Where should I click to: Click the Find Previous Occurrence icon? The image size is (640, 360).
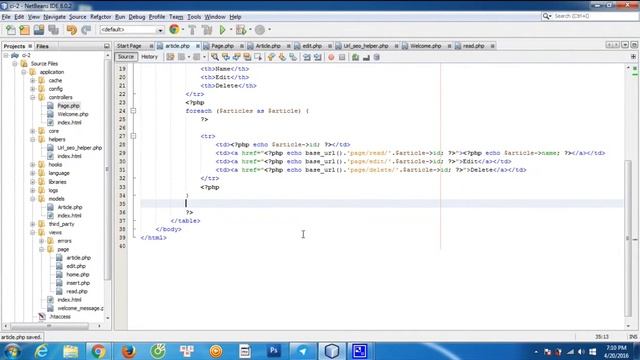226,57
